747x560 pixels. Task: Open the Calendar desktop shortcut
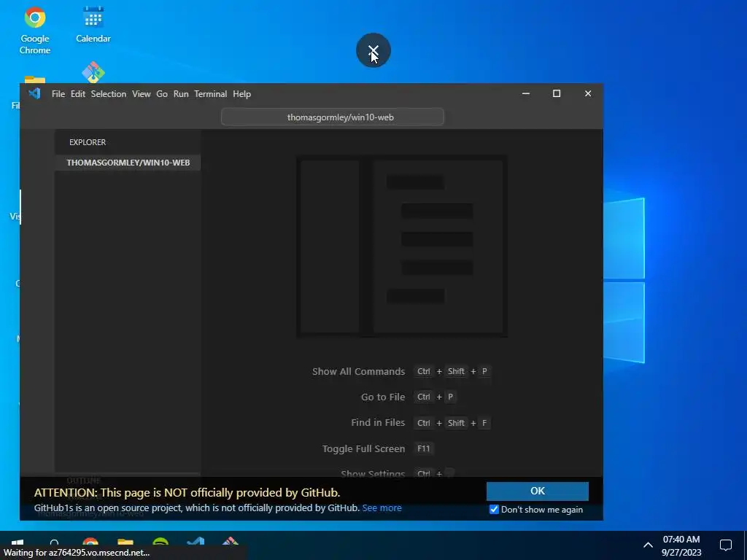click(93, 26)
